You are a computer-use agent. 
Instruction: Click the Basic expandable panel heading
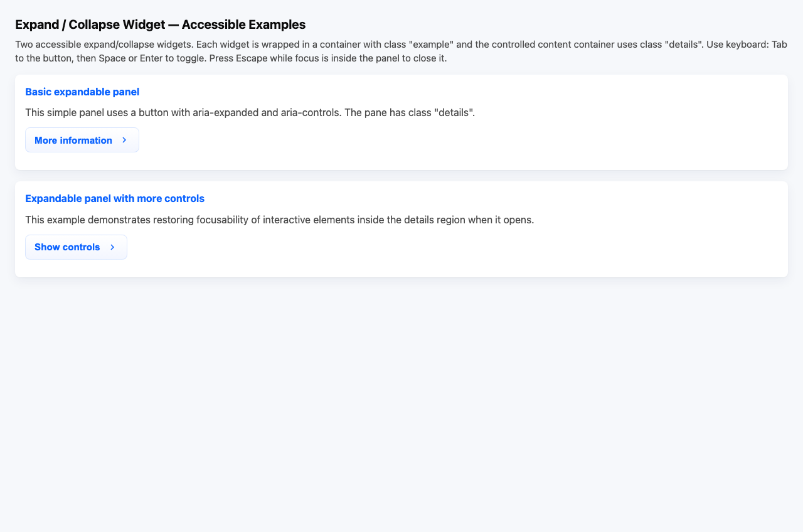pyautogui.click(x=82, y=92)
